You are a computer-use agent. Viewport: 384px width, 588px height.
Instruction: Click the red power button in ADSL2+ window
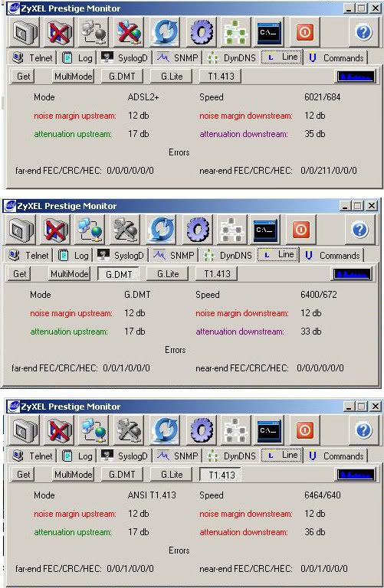pos(305,32)
